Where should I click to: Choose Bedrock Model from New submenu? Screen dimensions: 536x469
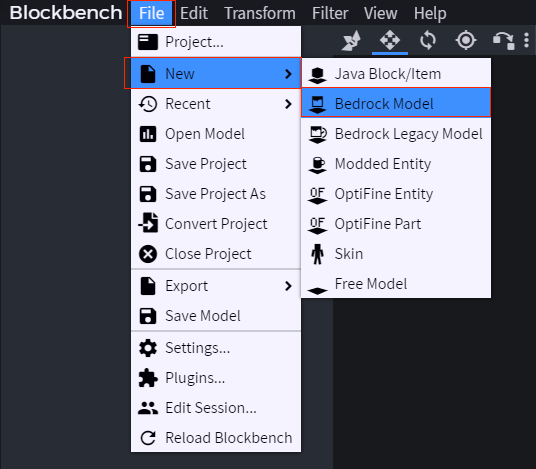(396, 103)
